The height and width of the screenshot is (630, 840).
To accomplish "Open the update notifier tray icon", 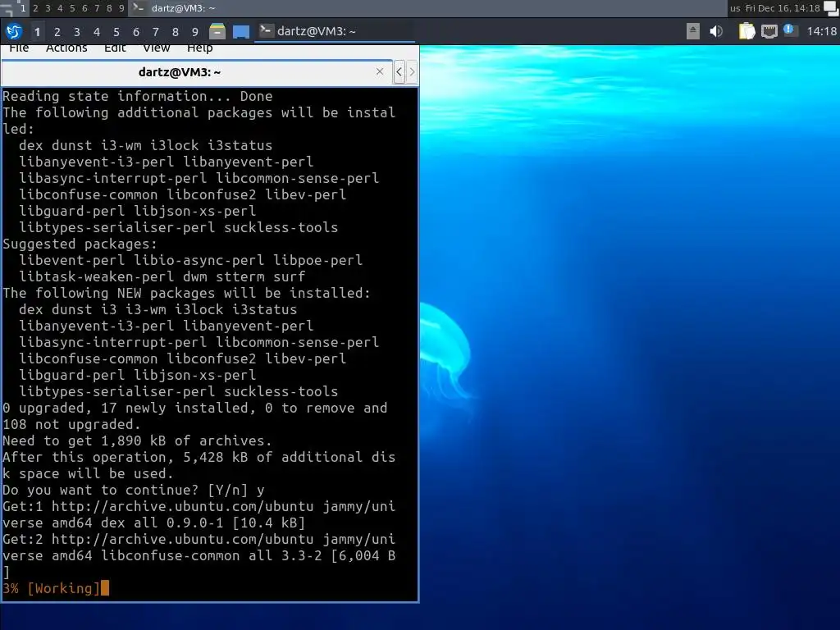I will click(x=790, y=30).
